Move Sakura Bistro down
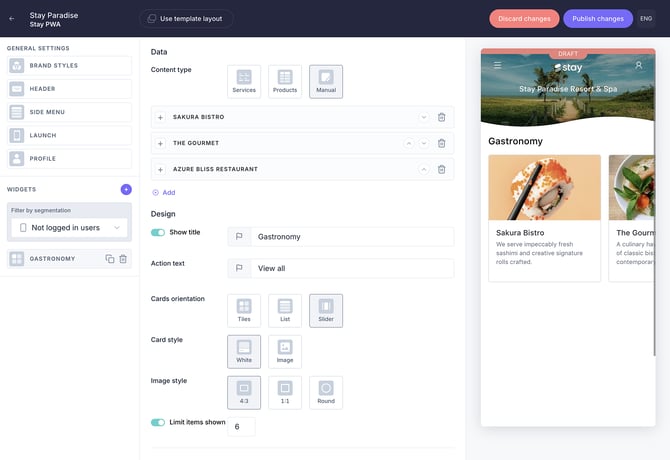This screenshot has height=460, width=670. tap(423, 117)
